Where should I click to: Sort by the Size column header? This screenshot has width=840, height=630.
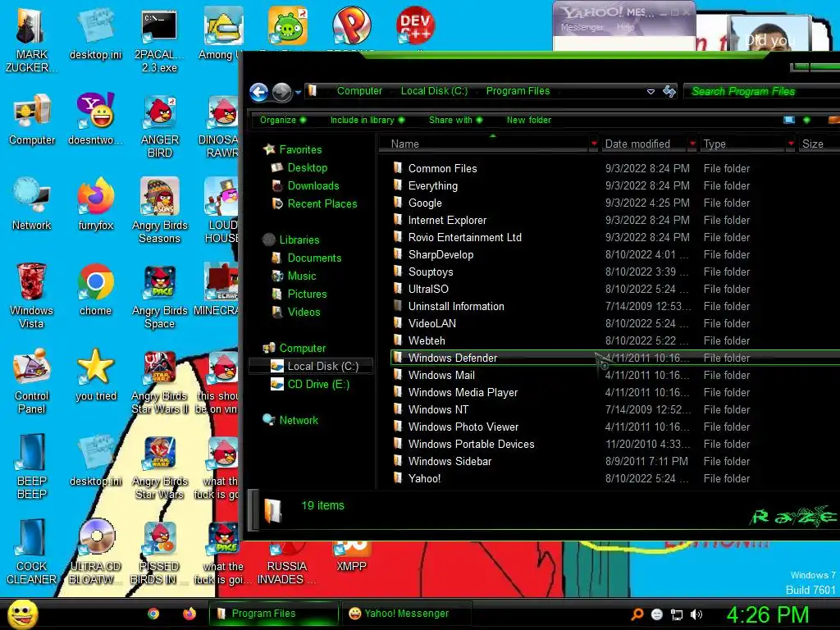818,144
